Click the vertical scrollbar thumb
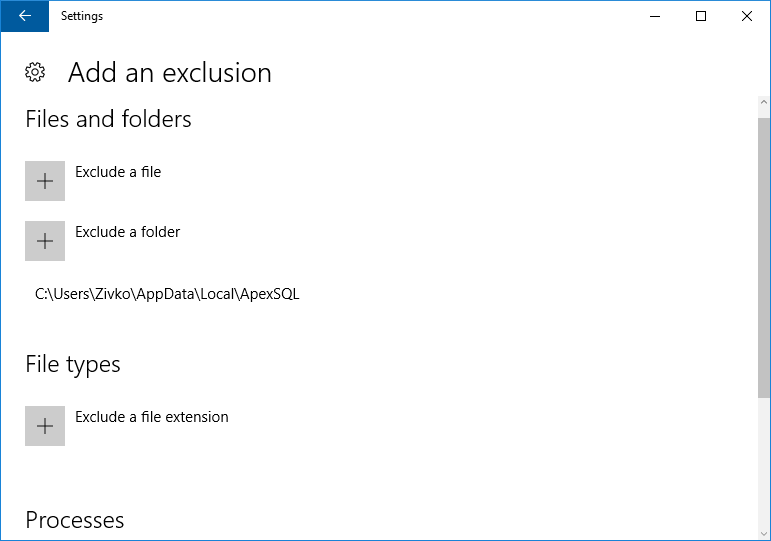The image size is (771, 541). click(764, 255)
